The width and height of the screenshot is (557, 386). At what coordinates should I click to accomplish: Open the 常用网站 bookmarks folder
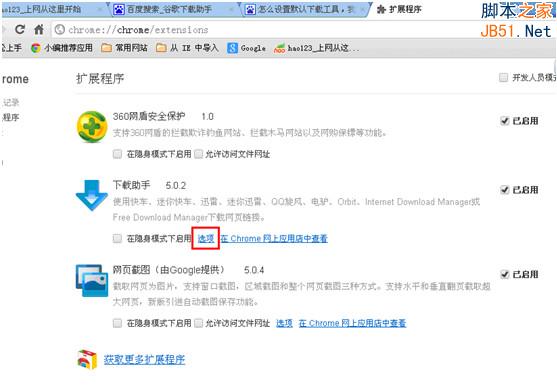point(124,48)
